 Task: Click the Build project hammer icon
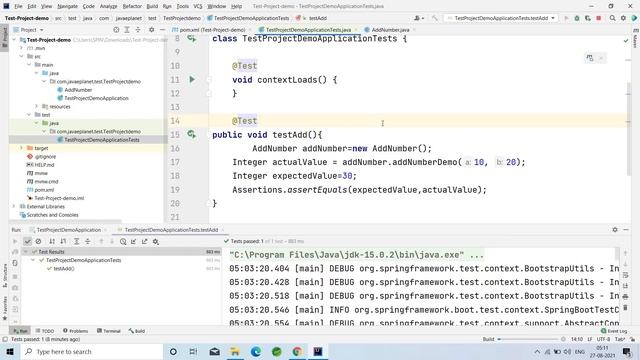click(x=435, y=18)
